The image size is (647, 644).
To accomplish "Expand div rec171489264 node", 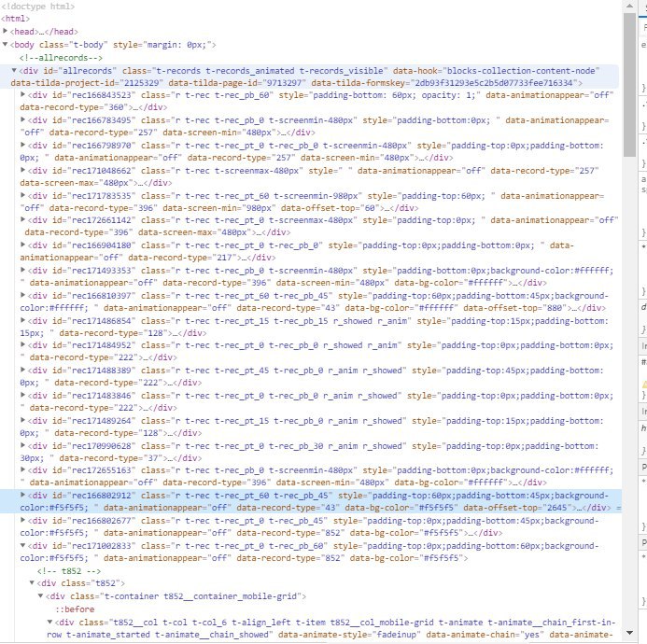I will [x=23, y=420].
